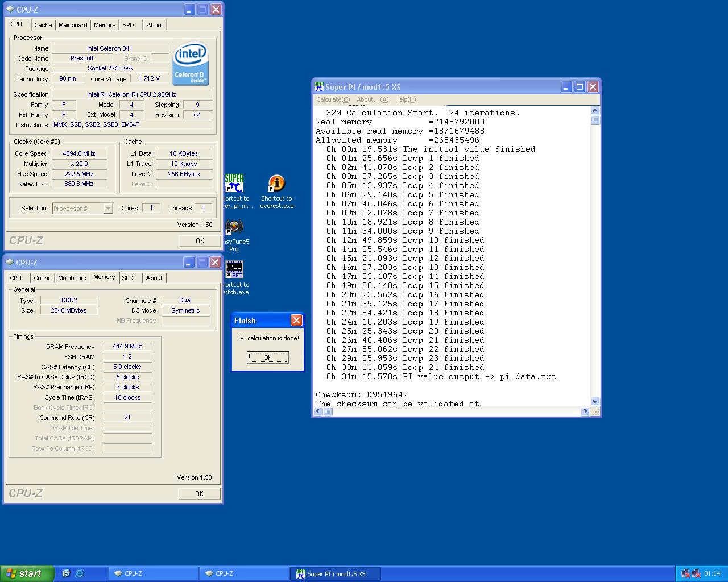Screen dimensions: 728x582
Task: Open the Calculate menu in Super PI
Action: [333, 99]
